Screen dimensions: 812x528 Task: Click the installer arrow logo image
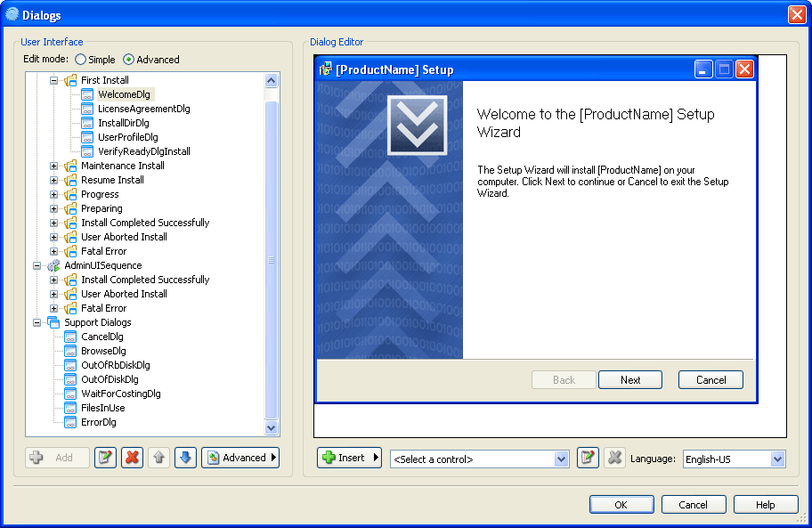pos(417,126)
